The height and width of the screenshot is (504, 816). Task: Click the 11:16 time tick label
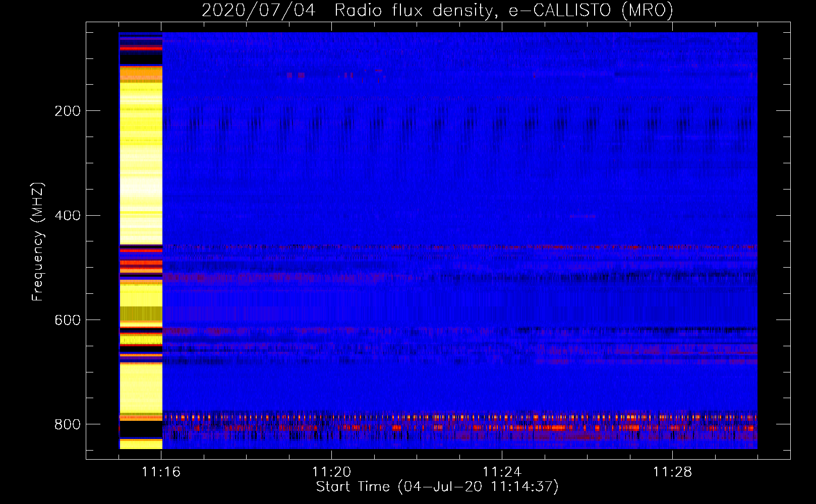161,472
